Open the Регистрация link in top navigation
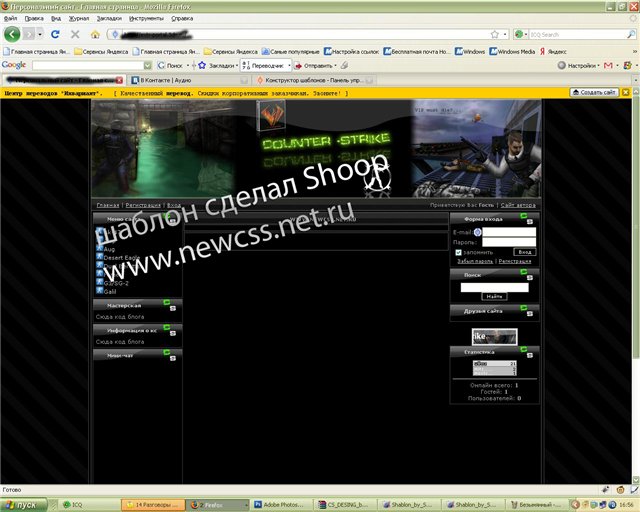 [x=143, y=205]
